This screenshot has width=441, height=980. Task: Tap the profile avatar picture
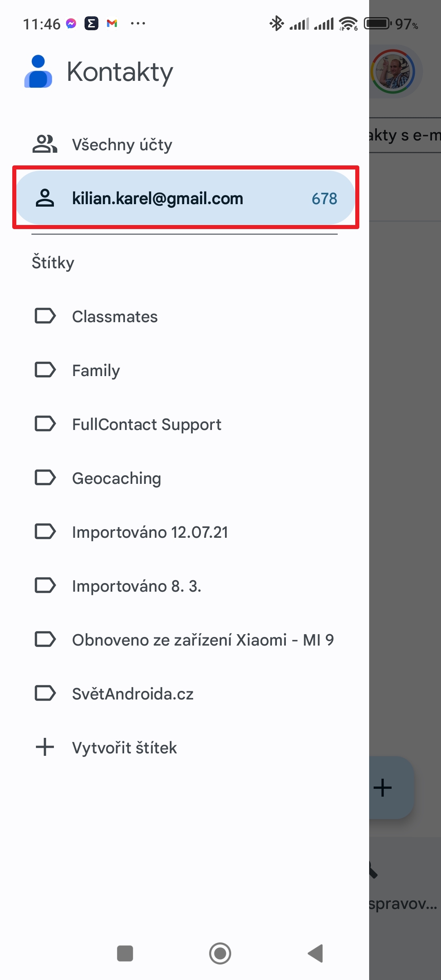pos(393,71)
